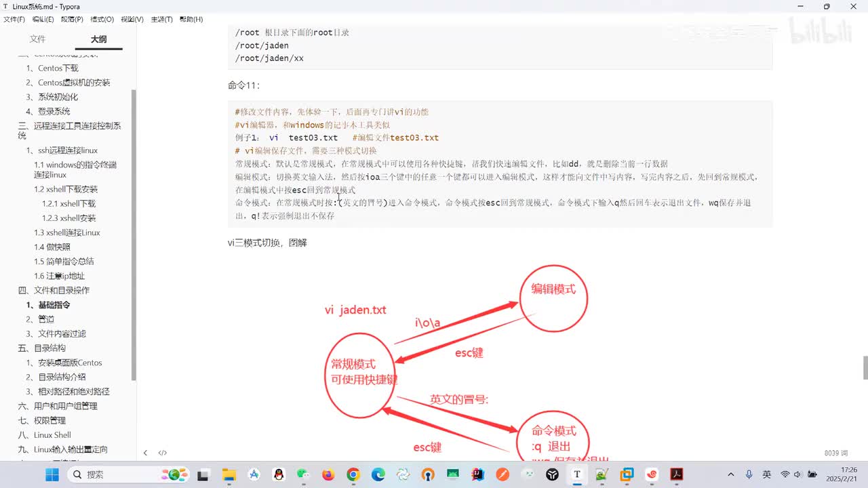The image size is (868, 488).
Task: Collapse sidebar with the left arrow icon
Action: pos(145,453)
